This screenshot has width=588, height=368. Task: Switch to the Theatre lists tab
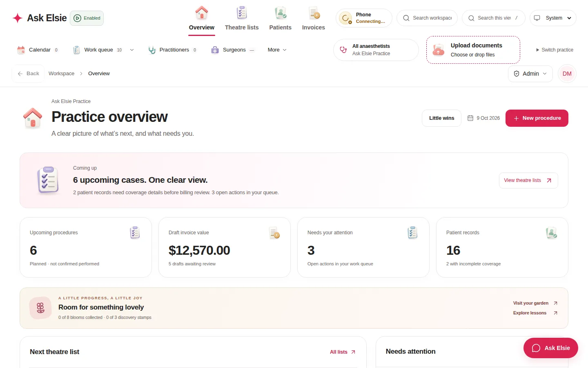[x=242, y=19]
